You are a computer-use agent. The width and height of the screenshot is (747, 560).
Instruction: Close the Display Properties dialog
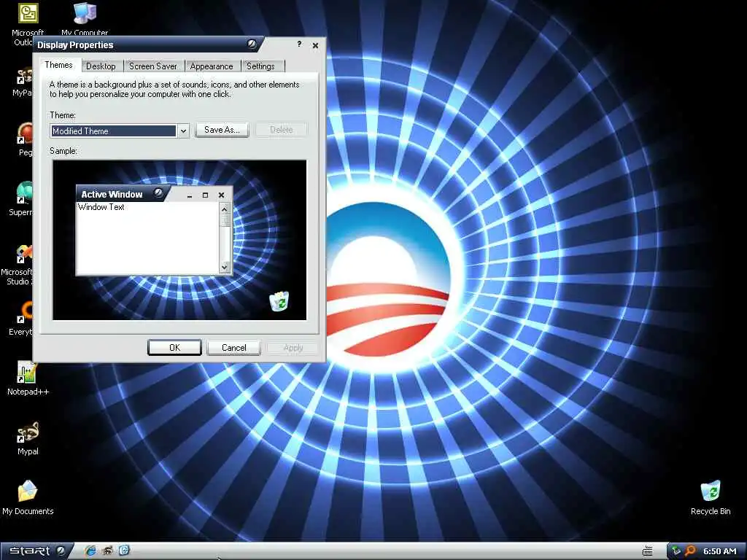click(x=315, y=45)
